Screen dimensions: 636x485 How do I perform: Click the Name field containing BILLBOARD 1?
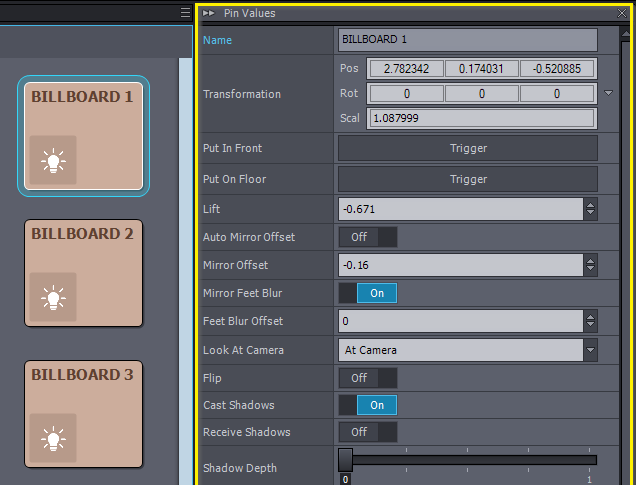(467, 39)
